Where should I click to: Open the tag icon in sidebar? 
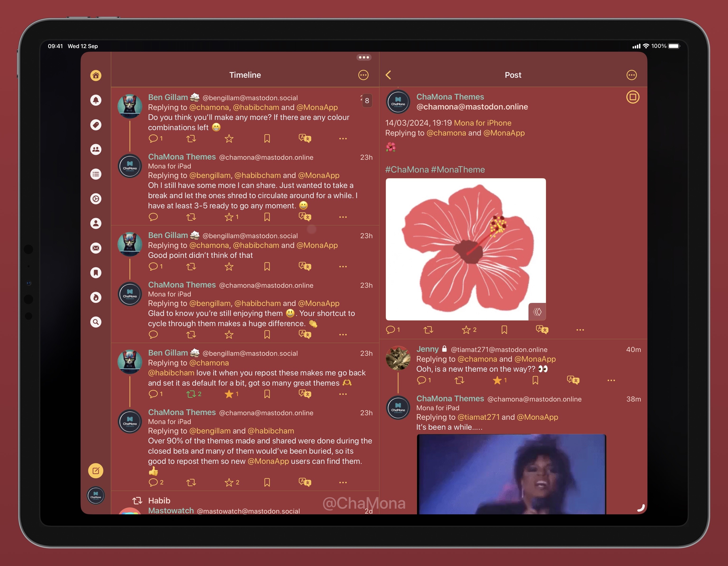click(x=96, y=125)
